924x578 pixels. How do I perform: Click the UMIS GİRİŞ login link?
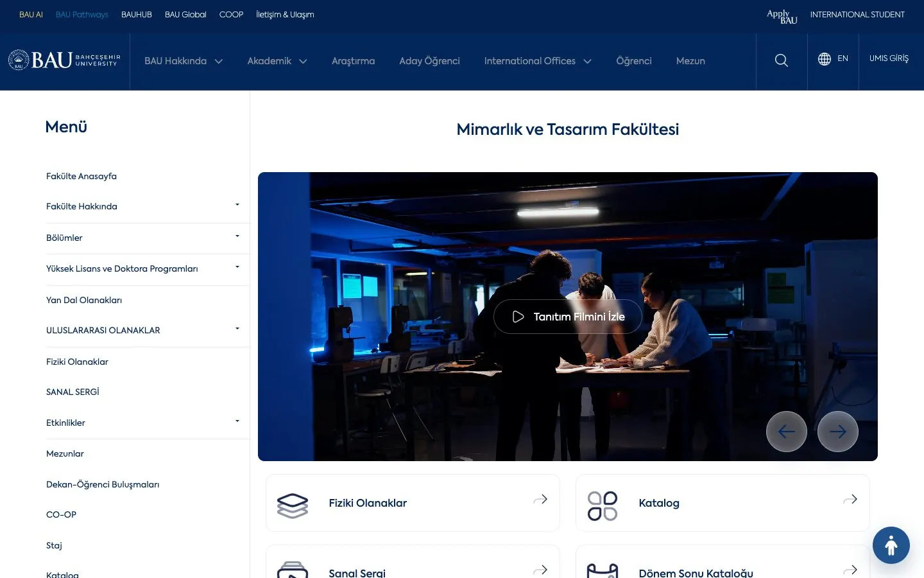point(889,58)
